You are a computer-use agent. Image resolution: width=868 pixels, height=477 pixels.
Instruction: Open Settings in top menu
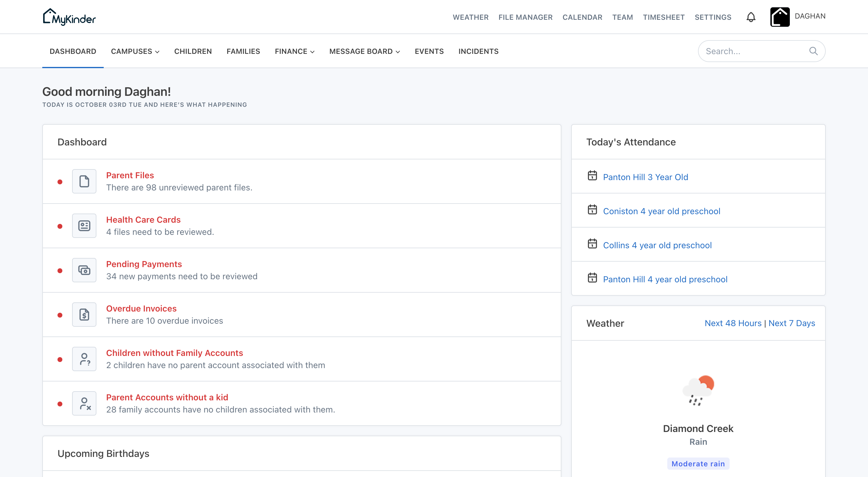713,17
